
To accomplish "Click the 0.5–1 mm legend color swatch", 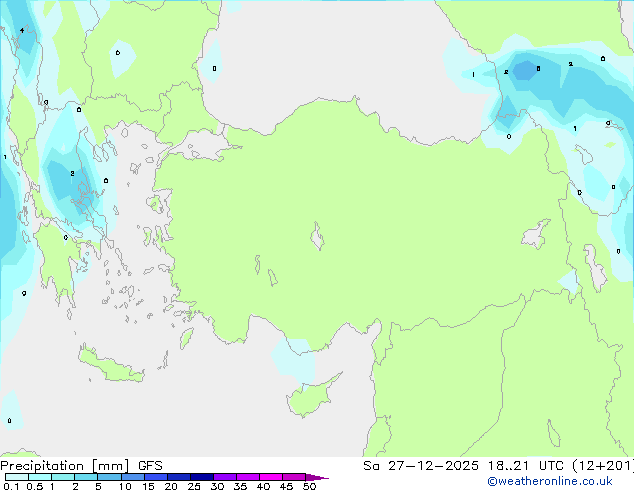I will (x=40, y=477).
